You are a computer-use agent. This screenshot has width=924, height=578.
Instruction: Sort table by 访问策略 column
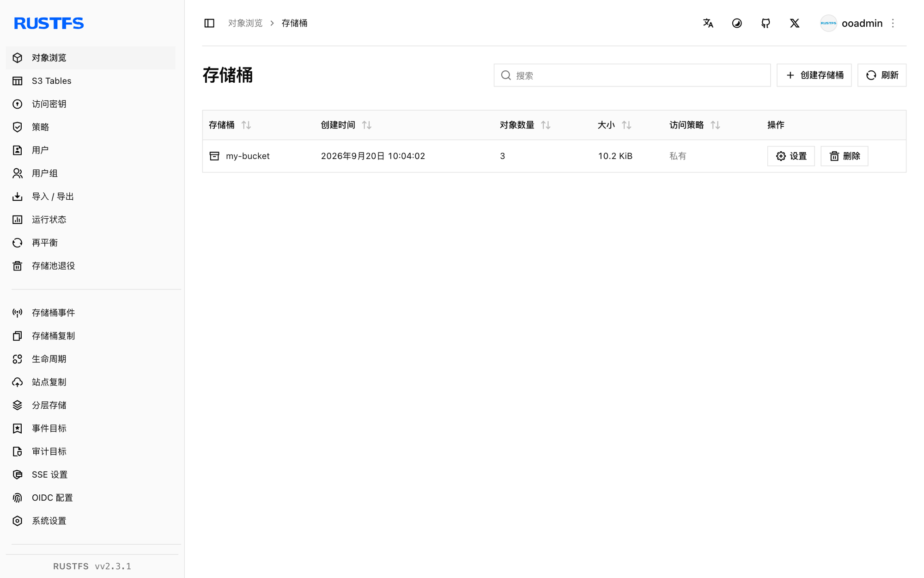coord(715,125)
